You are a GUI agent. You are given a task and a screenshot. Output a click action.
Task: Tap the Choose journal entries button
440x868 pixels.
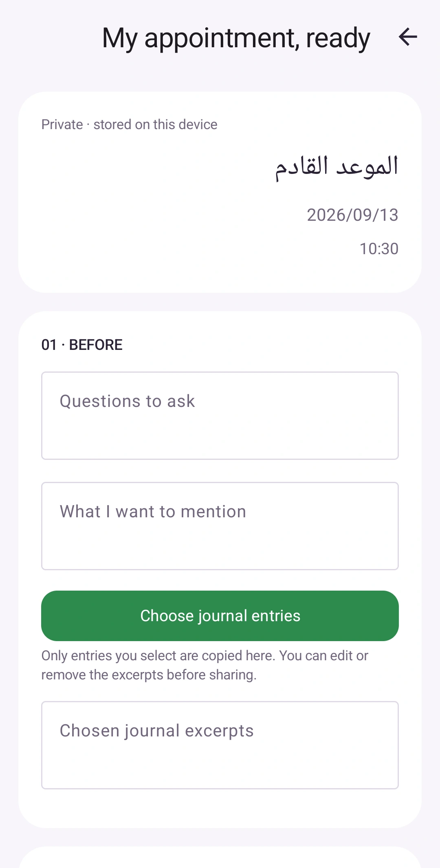click(x=220, y=615)
